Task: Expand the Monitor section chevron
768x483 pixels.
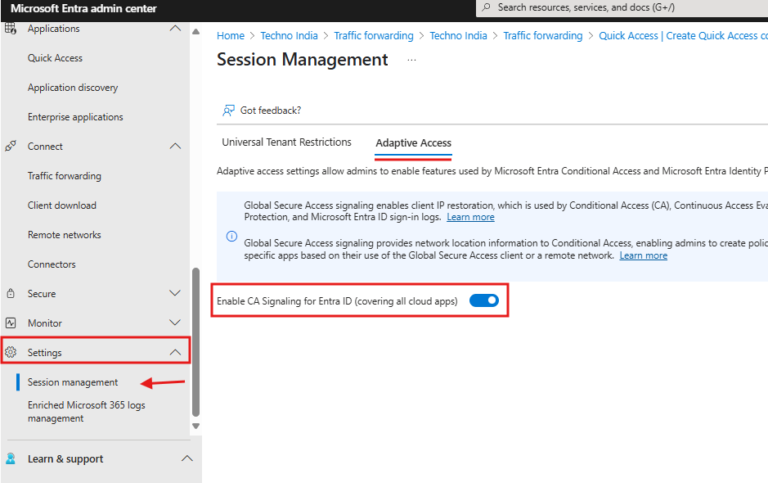Action: (x=176, y=323)
